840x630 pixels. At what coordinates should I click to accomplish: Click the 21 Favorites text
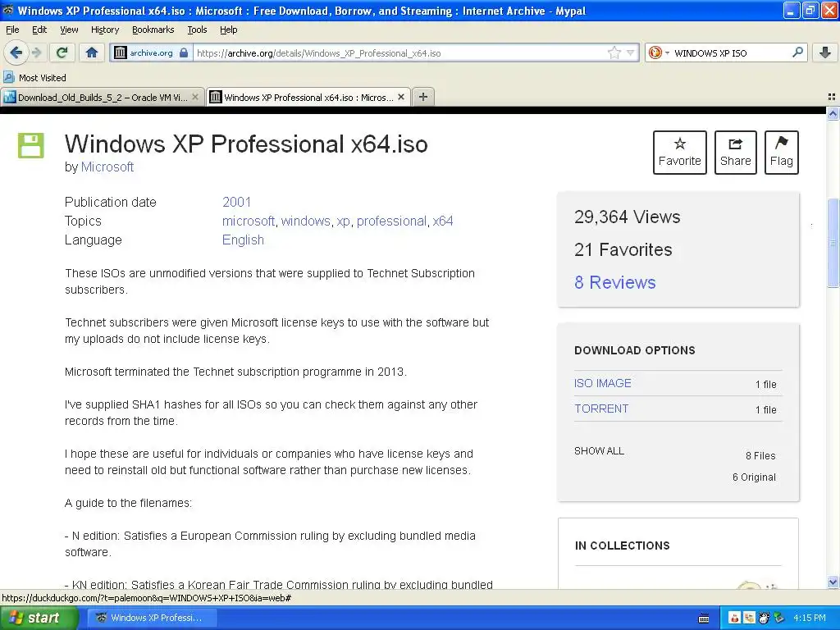click(x=623, y=249)
